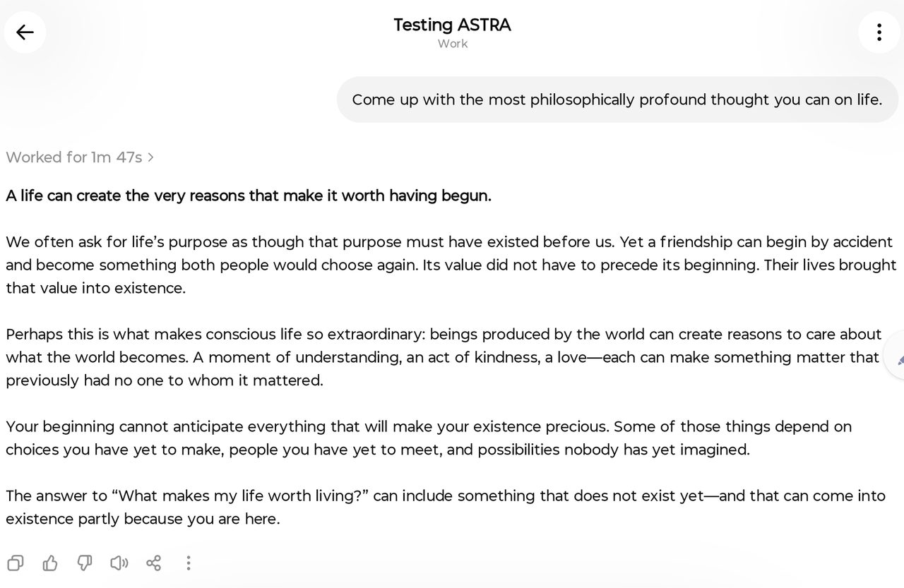The height and width of the screenshot is (588, 904).
Task: Click the chevron after "Worked for 1m 47s"
Action: point(150,157)
